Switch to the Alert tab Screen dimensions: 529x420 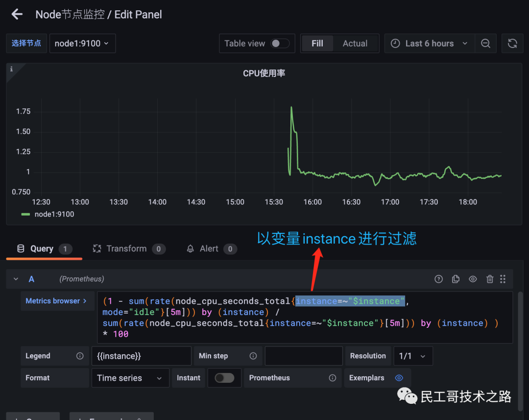tap(212, 249)
